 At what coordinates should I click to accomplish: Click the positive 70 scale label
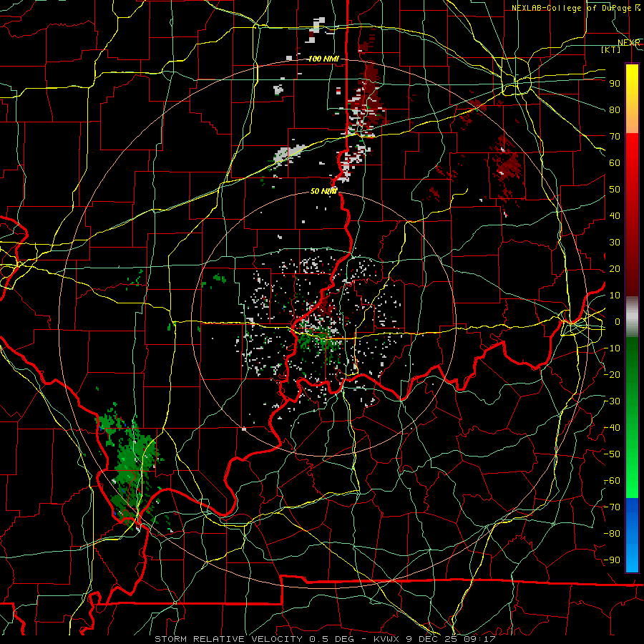(615, 137)
